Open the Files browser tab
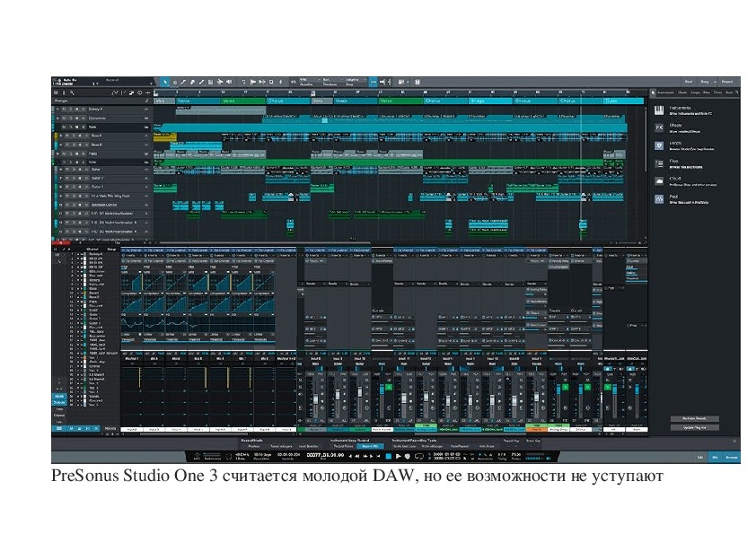 707,92
